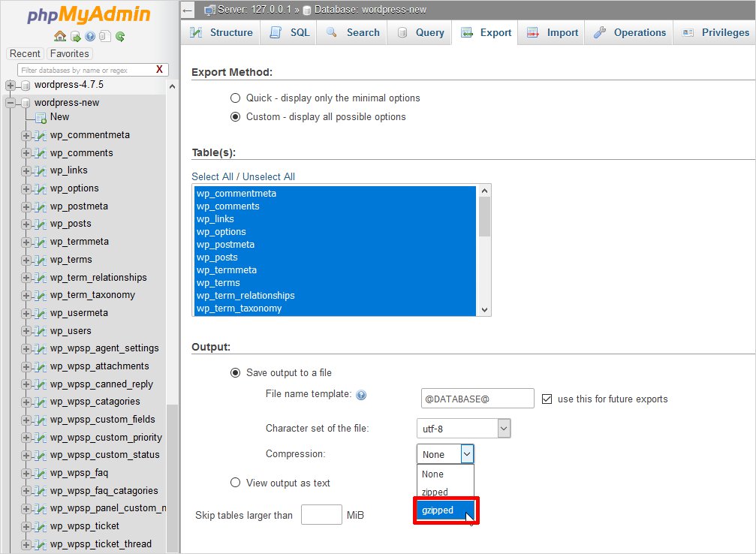
Task: Click the Skip tables larger than field
Action: pyautogui.click(x=321, y=515)
